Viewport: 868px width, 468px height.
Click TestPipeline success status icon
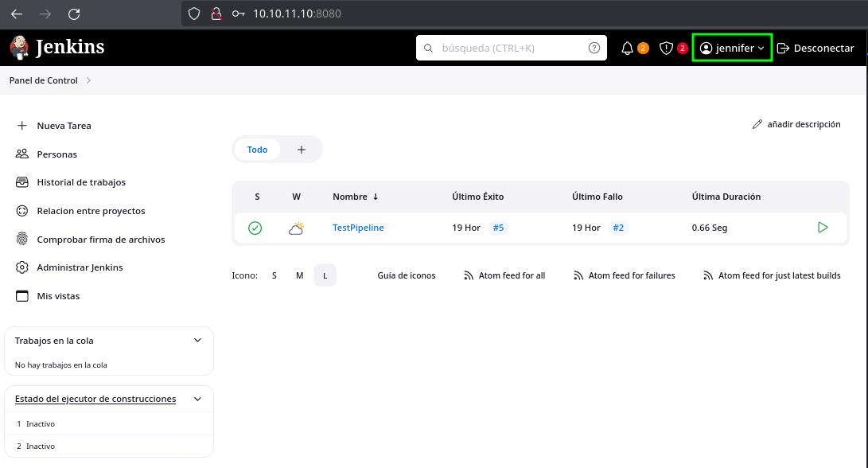[x=255, y=228]
